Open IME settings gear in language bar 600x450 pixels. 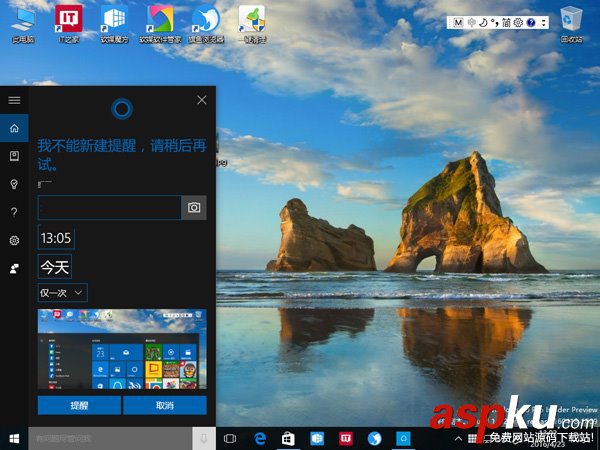tap(518, 23)
